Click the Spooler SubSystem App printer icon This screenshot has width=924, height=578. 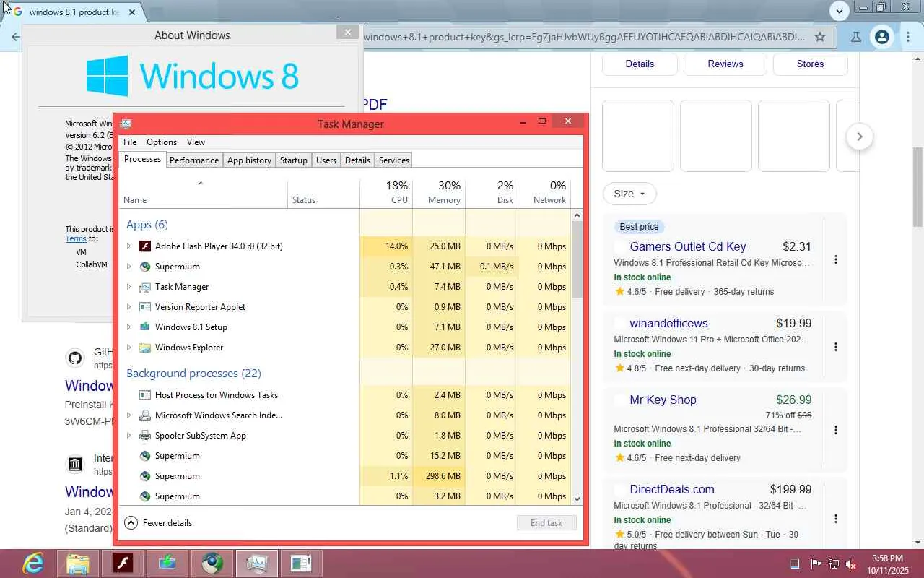tap(144, 436)
